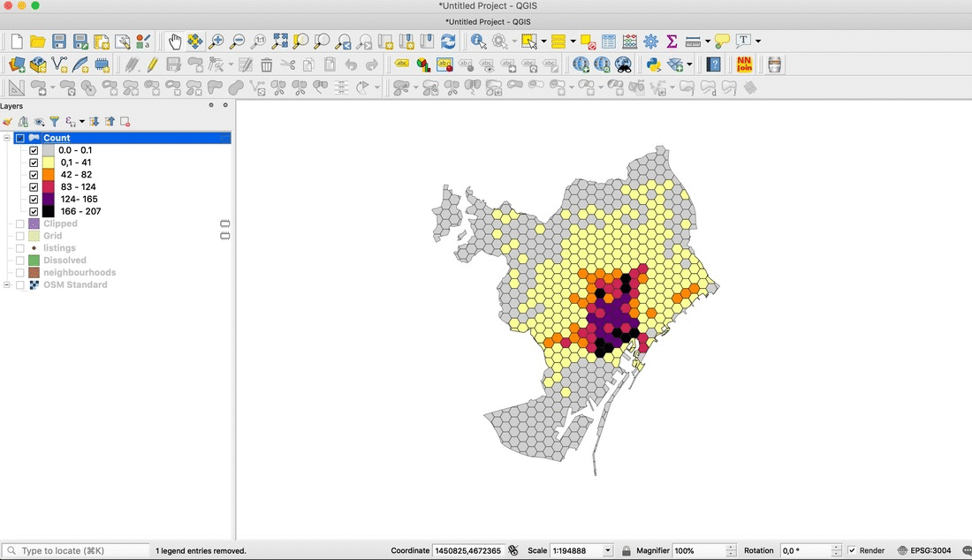
Task: Uncheck the 0,1 - 41 legend class
Action: coord(34,163)
